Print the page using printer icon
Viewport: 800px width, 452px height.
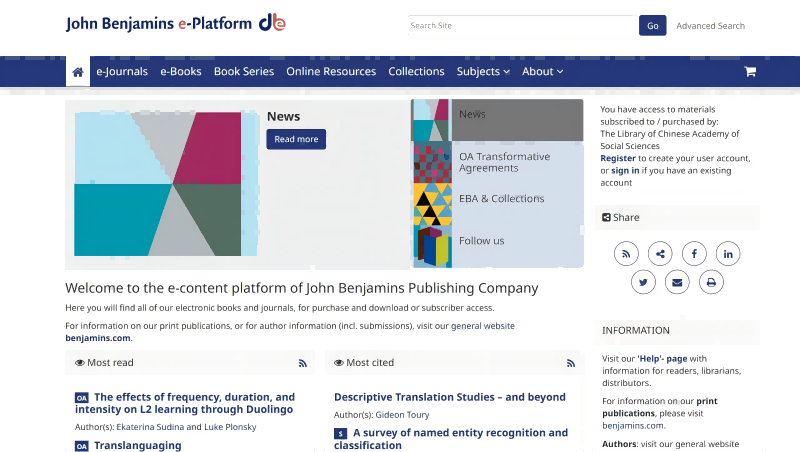click(x=711, y=283)
